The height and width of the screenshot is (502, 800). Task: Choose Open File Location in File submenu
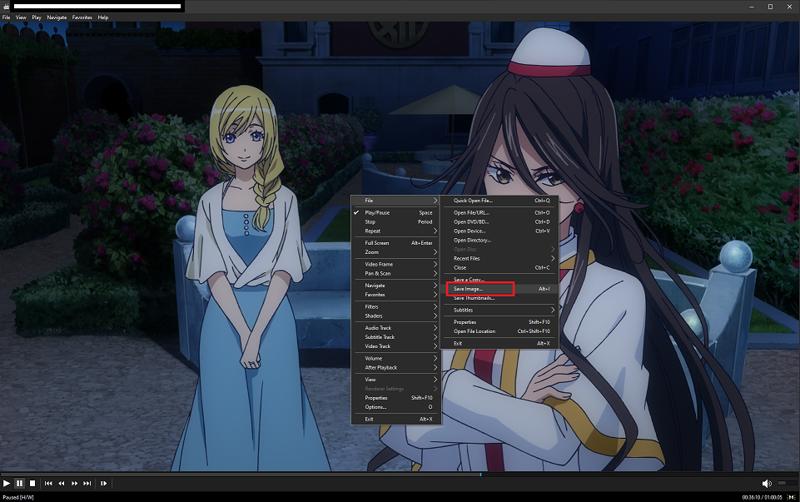[499, 332]
